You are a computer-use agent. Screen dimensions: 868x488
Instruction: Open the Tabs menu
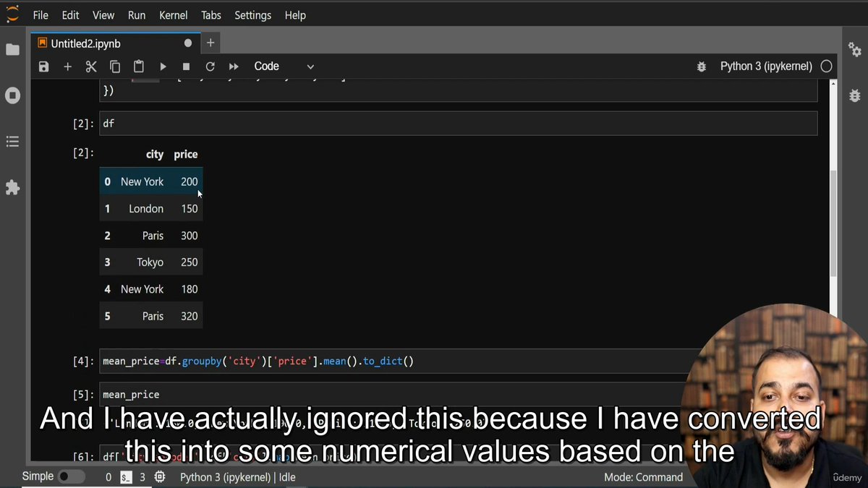pos(211,15)
